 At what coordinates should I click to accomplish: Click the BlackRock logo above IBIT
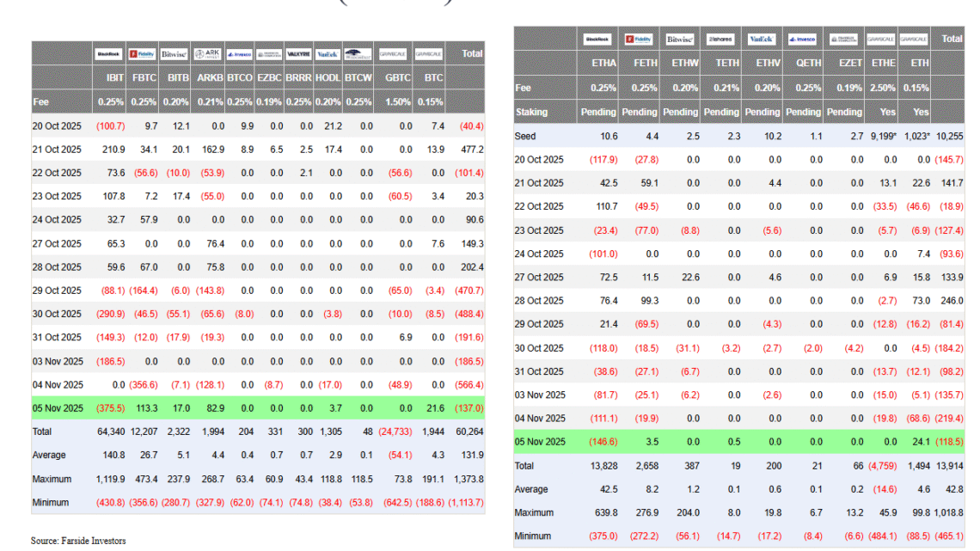(x=109, y=54)
